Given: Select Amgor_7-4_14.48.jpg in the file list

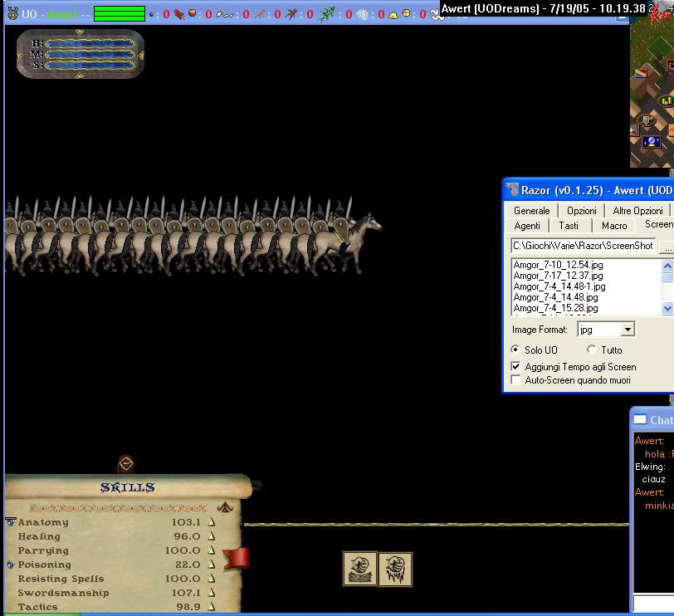Looking at the screenshot, I should (x=555, y=297).
